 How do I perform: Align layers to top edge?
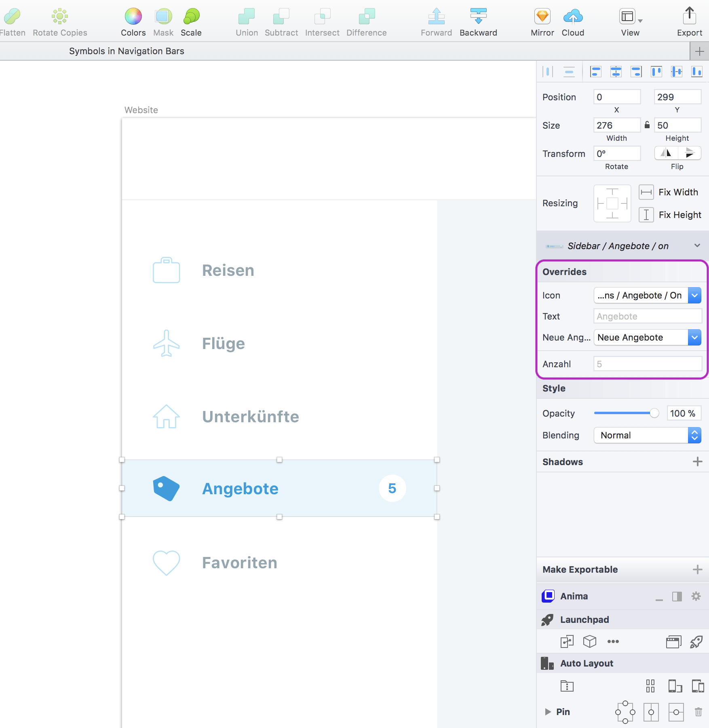(x=656, y=72)
